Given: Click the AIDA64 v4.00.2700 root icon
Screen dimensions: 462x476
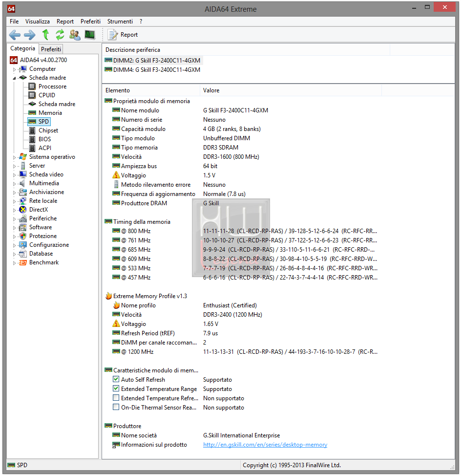Looking at the screenshot, I should 14,60.
